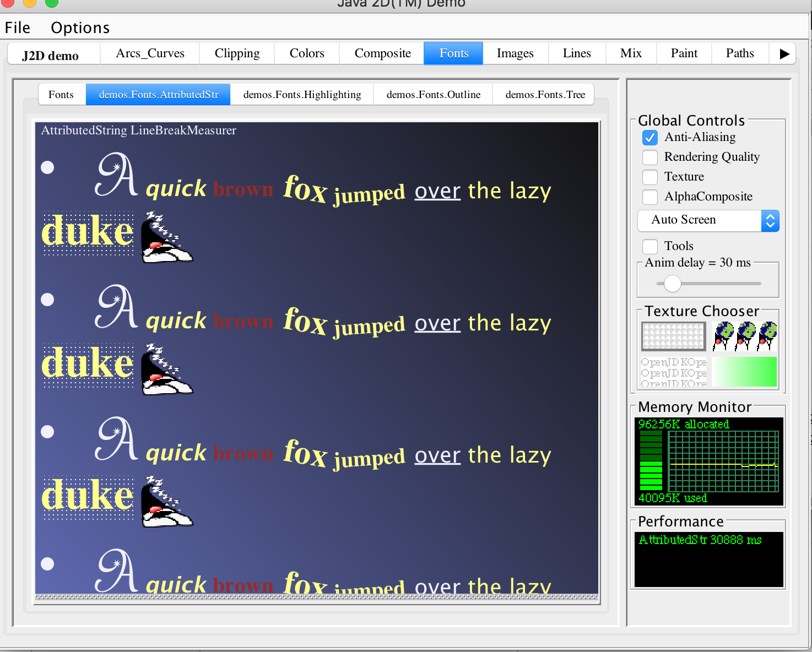Viewport: 812px width, 652px height.
Task: Click the first decorative letter A
Action: click(x=116, y=176)
